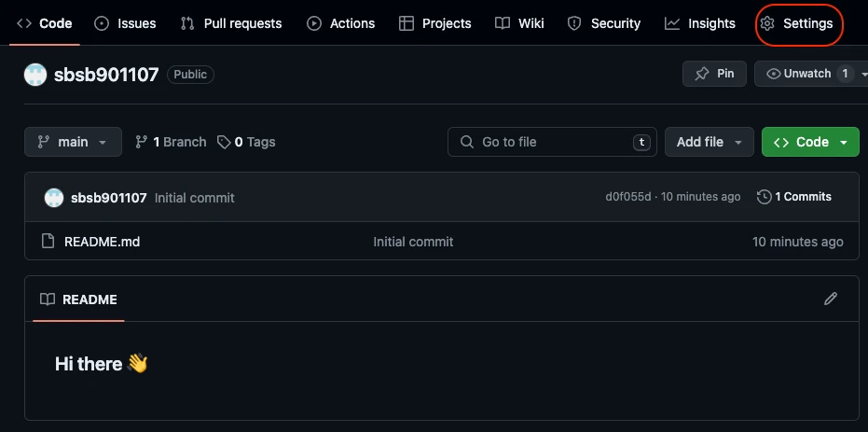Click the commit author avatar in the commit row

(x=54, y=198)
